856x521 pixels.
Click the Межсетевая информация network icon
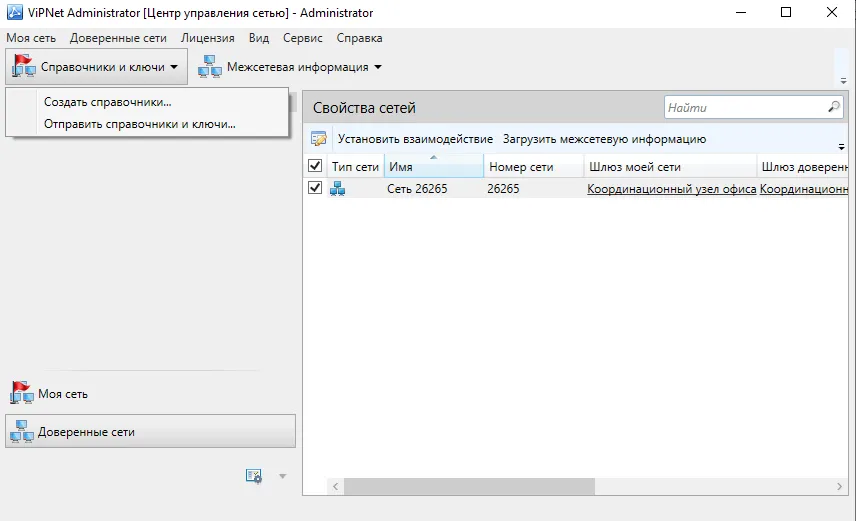coord(210,67)
